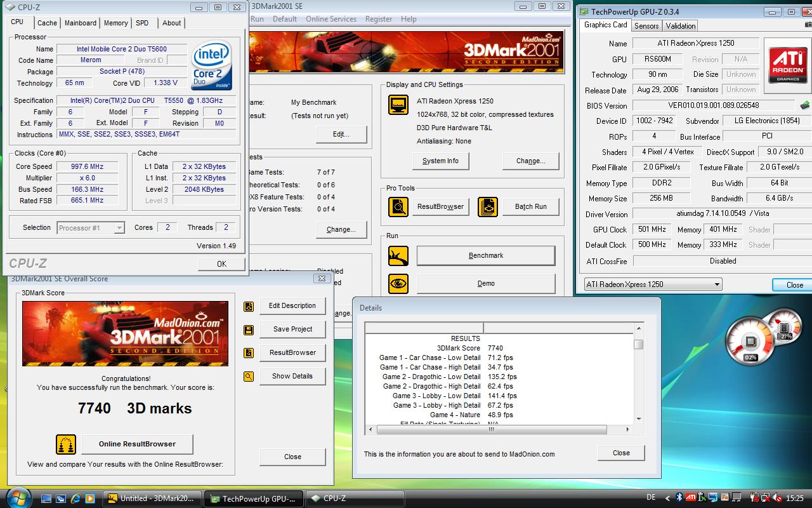The height and width of the screenshot is (508, 812).
Task: Click the Show Details magnifier icon
Action: click(249, 377)
